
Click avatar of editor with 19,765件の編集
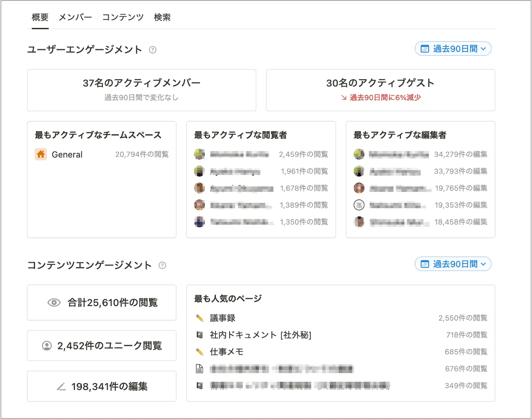(359, 188)
